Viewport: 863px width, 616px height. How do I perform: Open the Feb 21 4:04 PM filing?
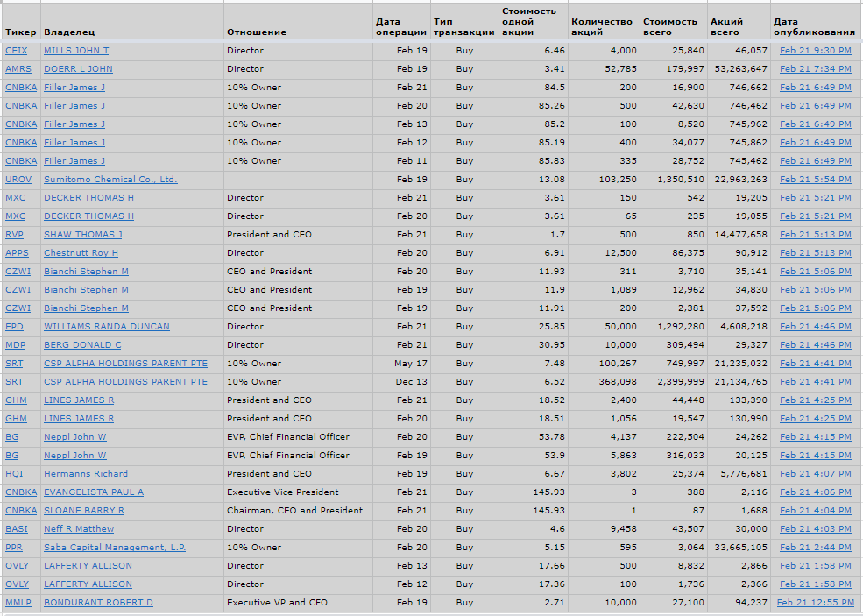click(x=815, y=511)
